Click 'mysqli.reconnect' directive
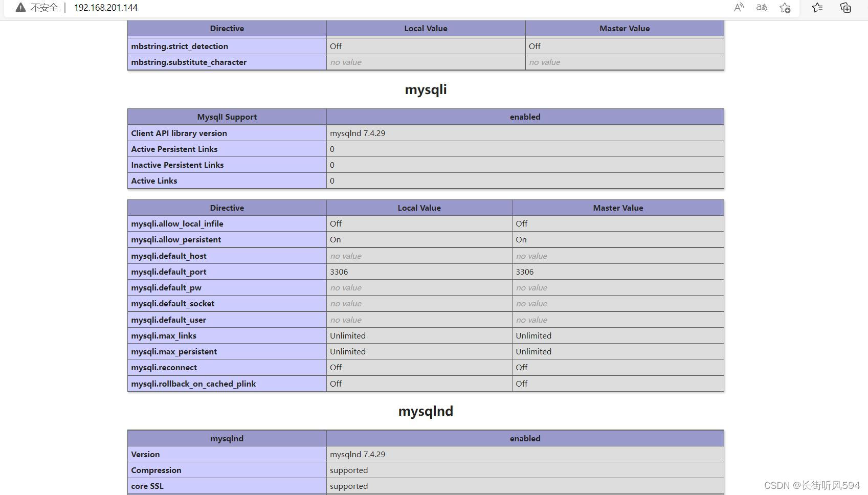Viewport: 868px width, 495px height. pos(164,367)
